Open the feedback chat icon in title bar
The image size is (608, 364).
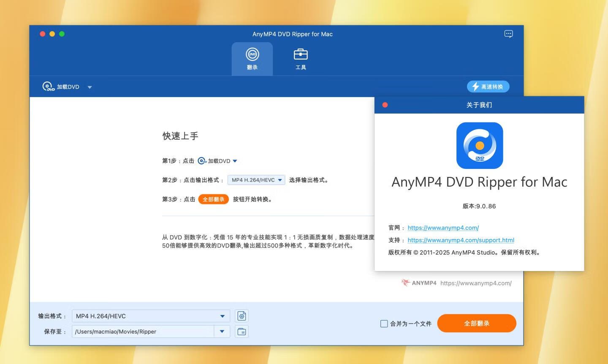(x=508, y=34)
